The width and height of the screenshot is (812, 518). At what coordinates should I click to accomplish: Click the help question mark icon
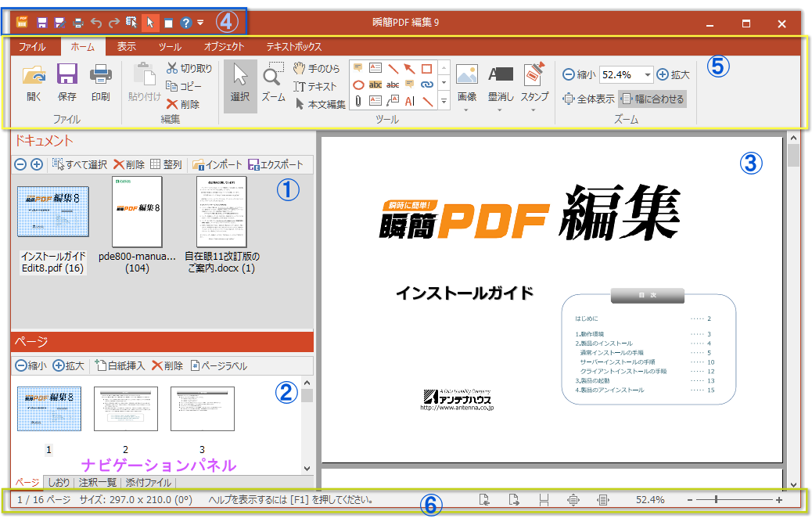click(x=186, y=23)
